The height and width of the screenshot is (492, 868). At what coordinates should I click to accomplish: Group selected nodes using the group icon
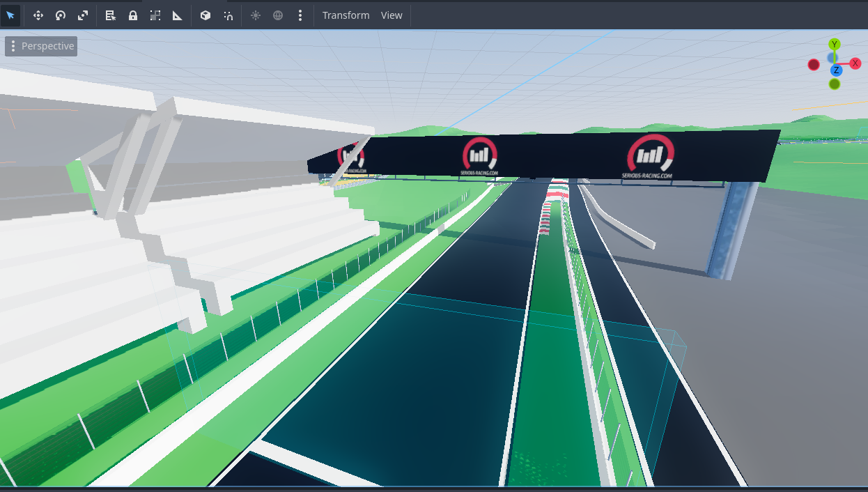tap(155, 15)
